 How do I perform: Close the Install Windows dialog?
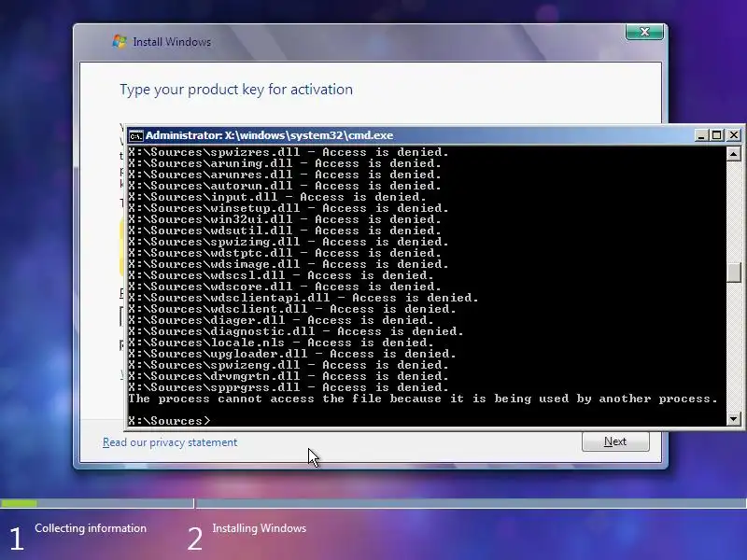[x=644, y=32]
